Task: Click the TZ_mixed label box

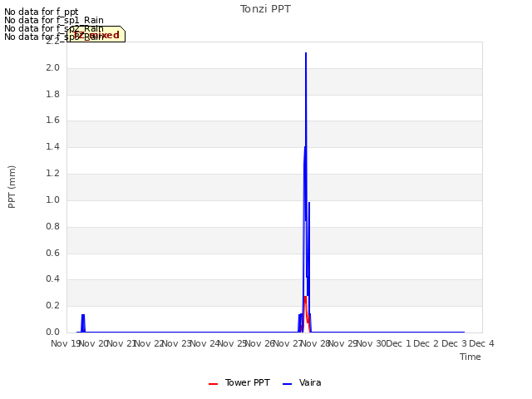Action: (x=96, y=34)
